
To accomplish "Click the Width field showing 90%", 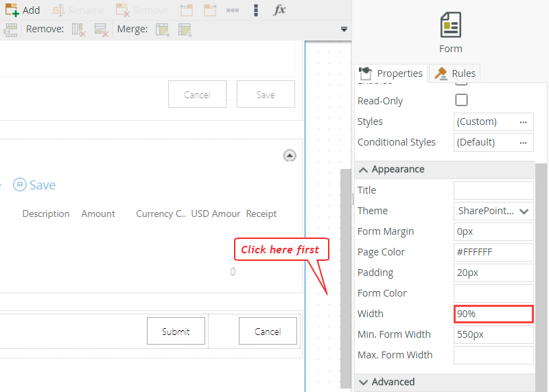I will [x=493, y=314].
